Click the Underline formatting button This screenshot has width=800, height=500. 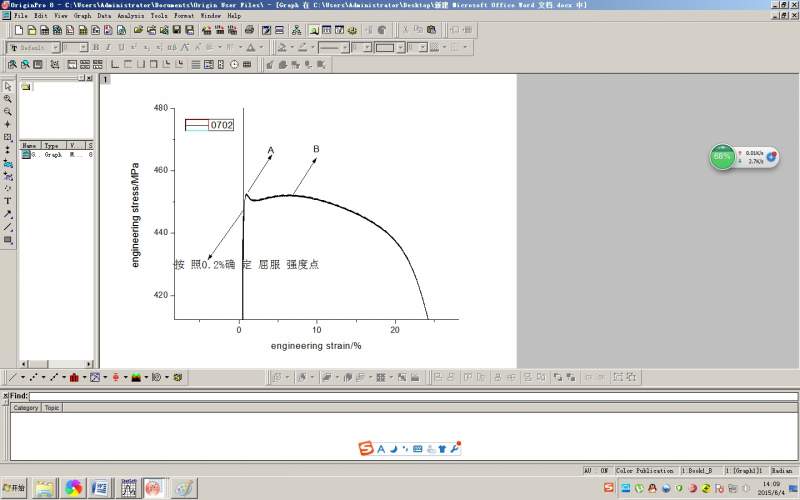121,47
